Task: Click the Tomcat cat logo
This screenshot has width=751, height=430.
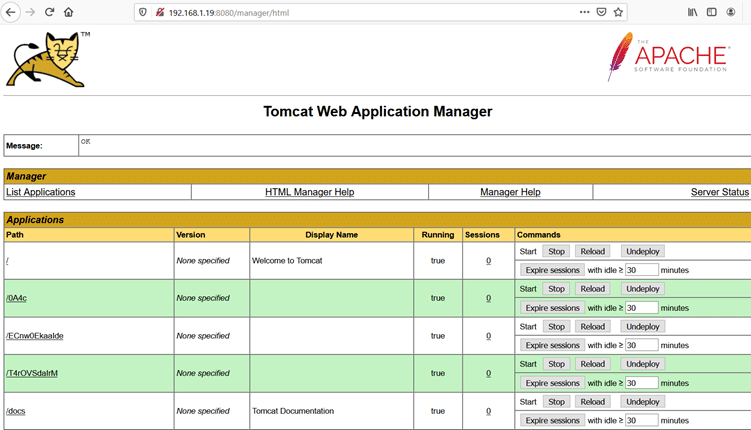Action: (46, 60)
